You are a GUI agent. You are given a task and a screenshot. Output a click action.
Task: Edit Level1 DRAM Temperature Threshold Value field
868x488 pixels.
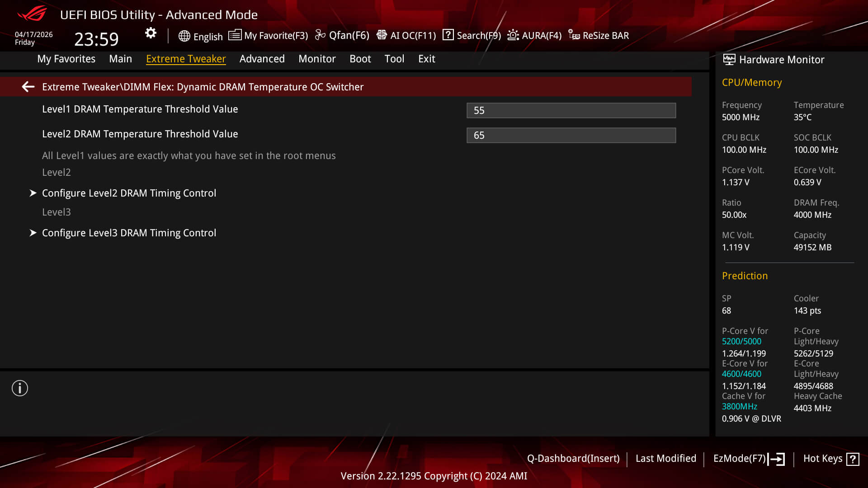571,110
